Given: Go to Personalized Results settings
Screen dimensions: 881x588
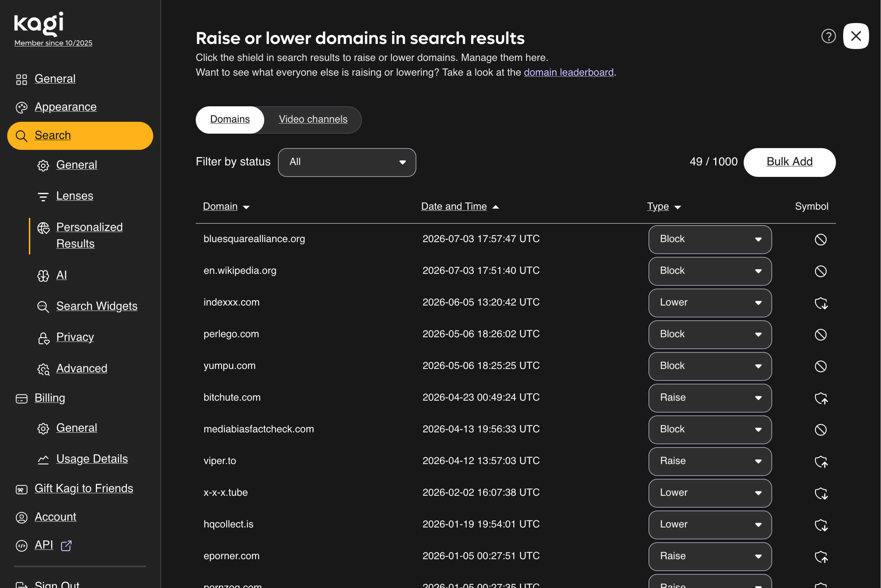Looking at the screenshot, I should click(89, 236).
